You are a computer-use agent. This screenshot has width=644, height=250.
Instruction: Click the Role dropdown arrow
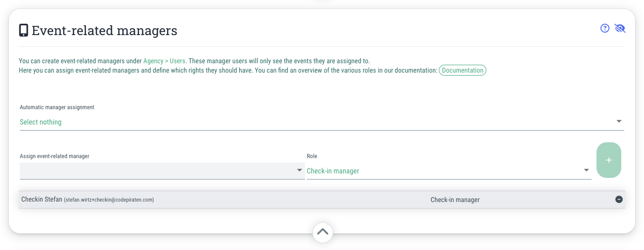coord(587,170)
